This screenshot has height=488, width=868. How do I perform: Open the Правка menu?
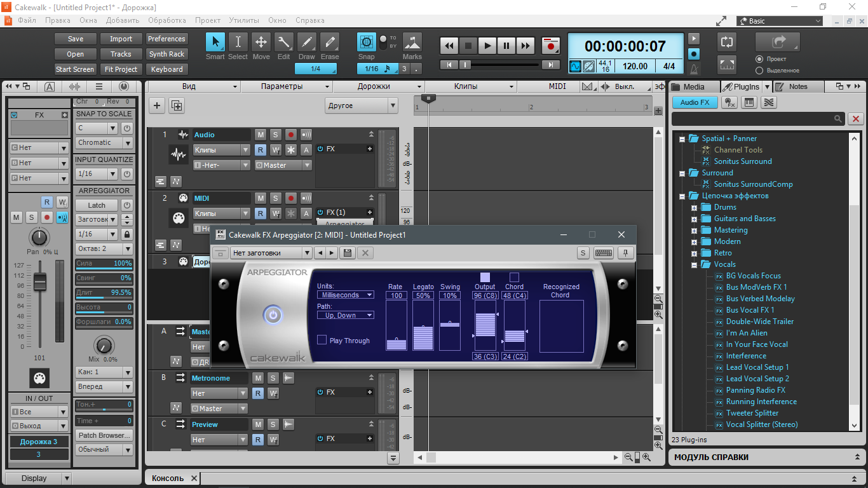coord(58,20)
